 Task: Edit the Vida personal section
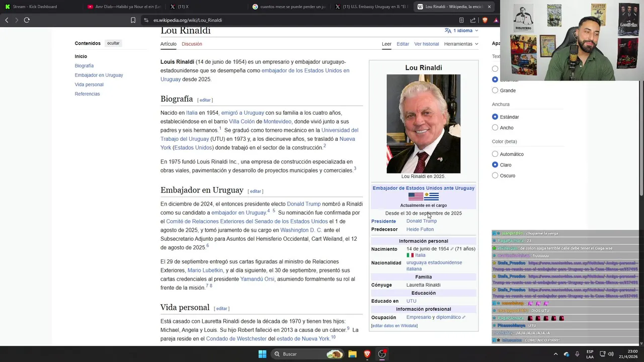click(x=221, y=309)
